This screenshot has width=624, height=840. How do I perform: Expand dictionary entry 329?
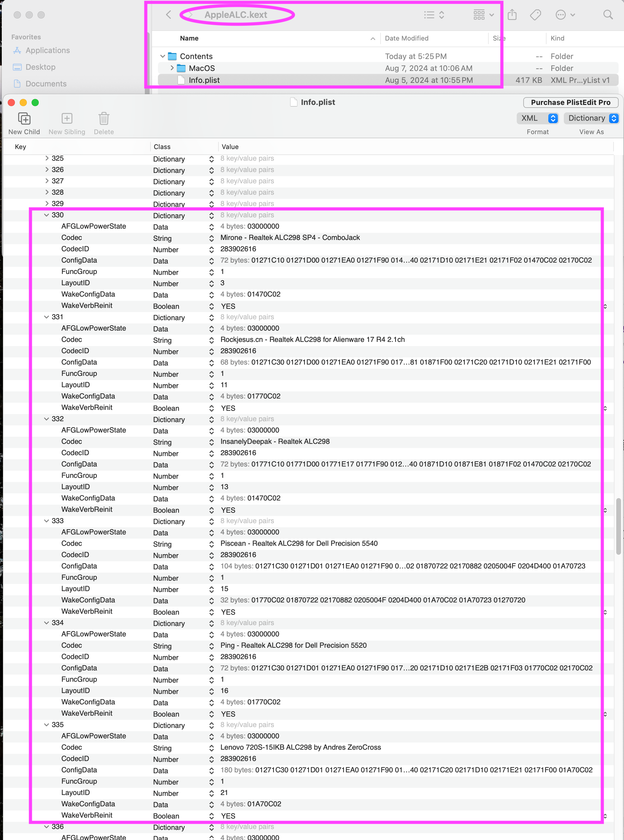coord(47,204)
